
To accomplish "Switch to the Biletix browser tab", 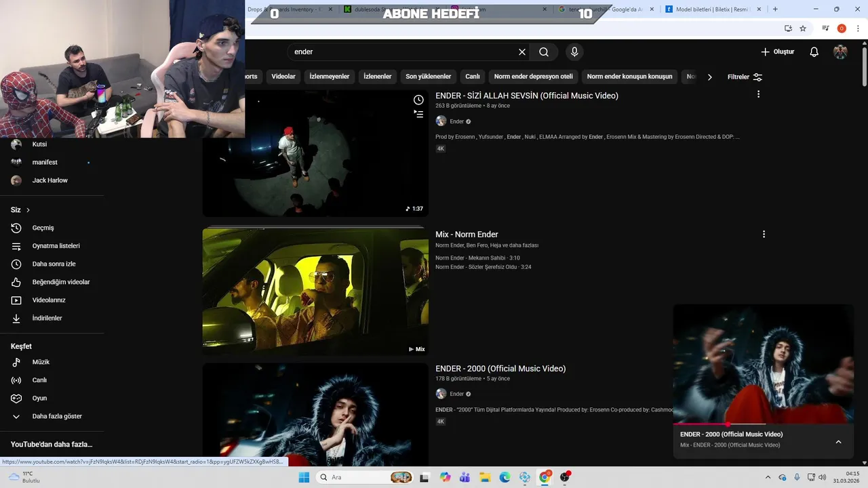I will [x=712, y=9].
